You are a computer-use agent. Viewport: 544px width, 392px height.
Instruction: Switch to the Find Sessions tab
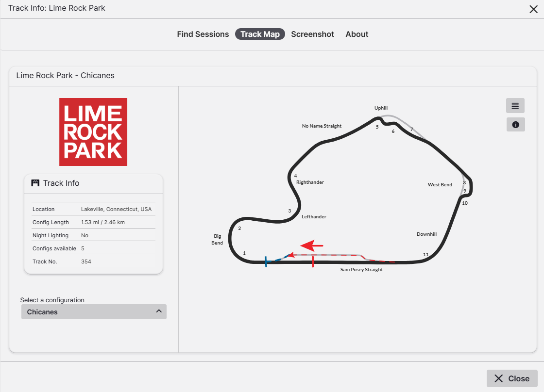[x=203, y=34]
